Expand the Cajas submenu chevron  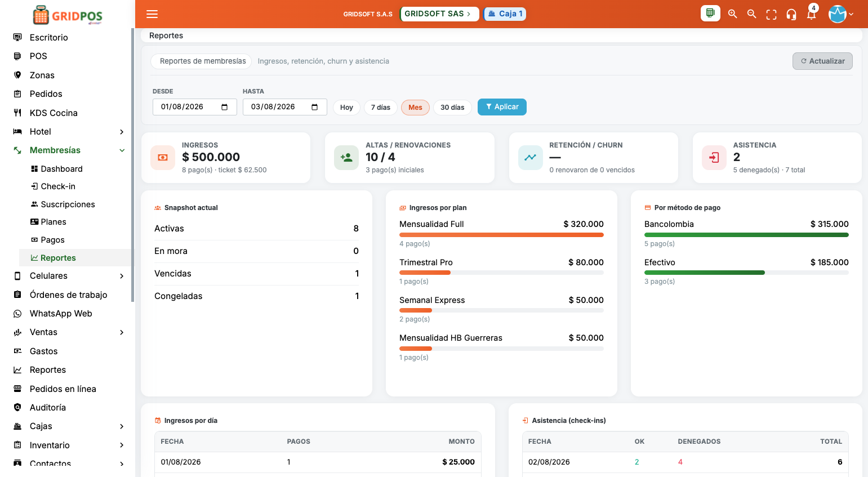click(122, 426)
